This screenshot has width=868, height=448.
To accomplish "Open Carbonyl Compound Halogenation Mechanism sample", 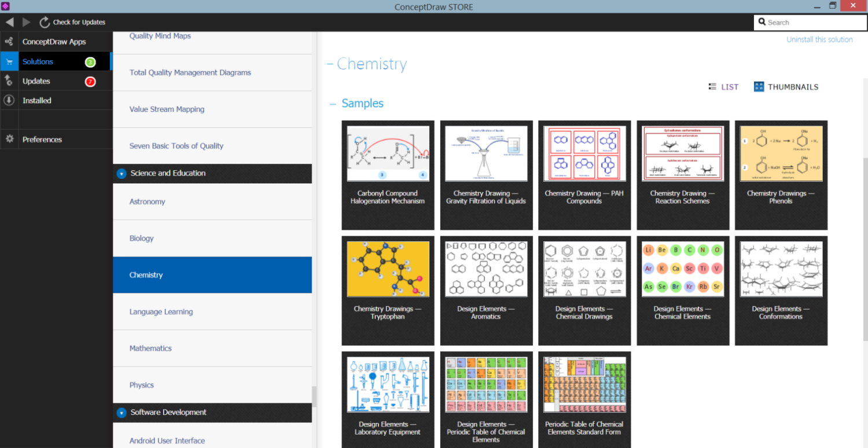I will [x=388, y=175].
